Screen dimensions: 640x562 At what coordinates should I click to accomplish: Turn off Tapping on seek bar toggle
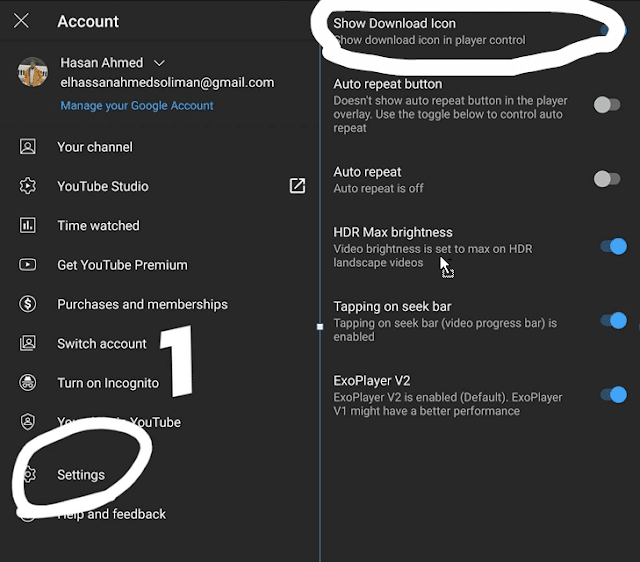pos(613,321)
